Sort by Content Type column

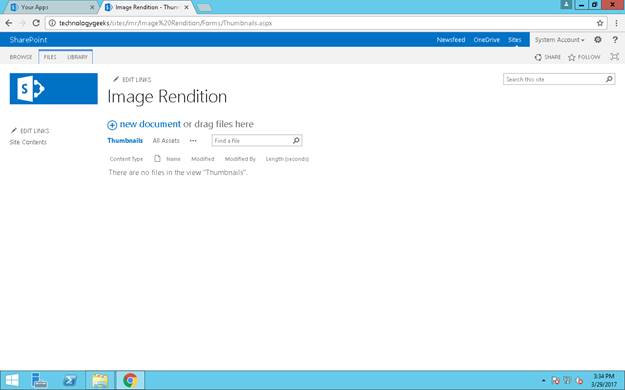[126, 159]
